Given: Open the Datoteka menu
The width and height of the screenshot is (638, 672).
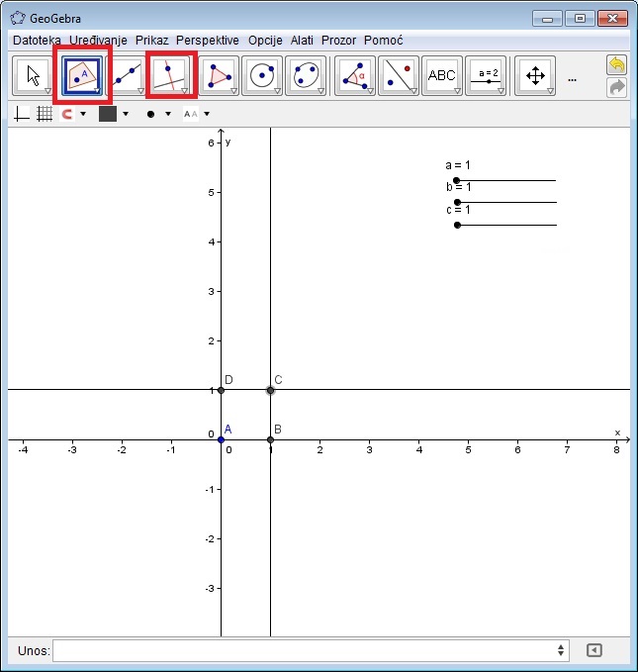Looking at the screenshot, I should click(x=37, y=41).
